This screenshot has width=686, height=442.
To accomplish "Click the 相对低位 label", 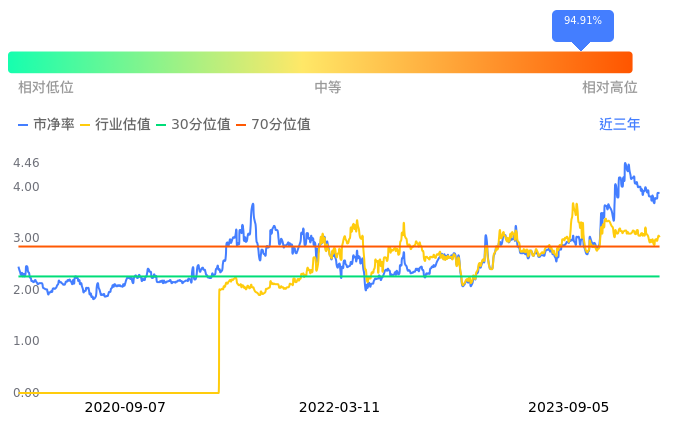I will click(x=46, y=88).
